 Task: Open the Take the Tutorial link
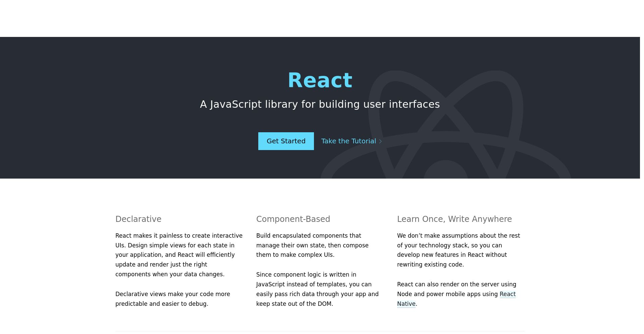coord(352,141)
